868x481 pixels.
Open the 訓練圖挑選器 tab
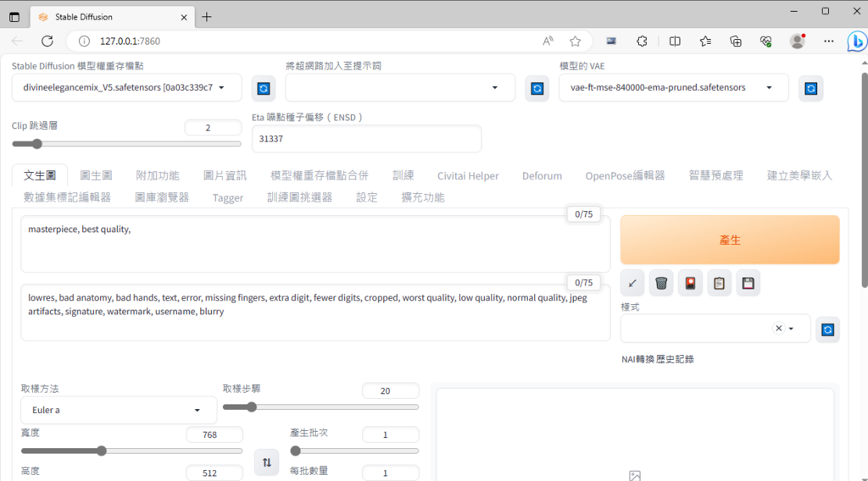(x=299, y=197)
